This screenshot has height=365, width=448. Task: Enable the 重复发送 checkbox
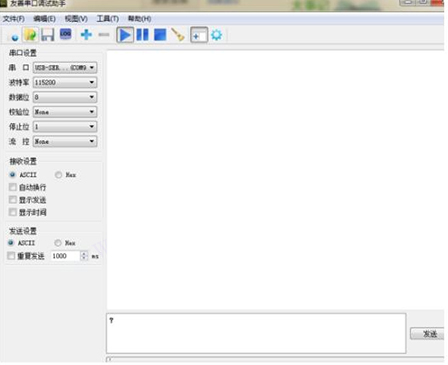[11, 256]
